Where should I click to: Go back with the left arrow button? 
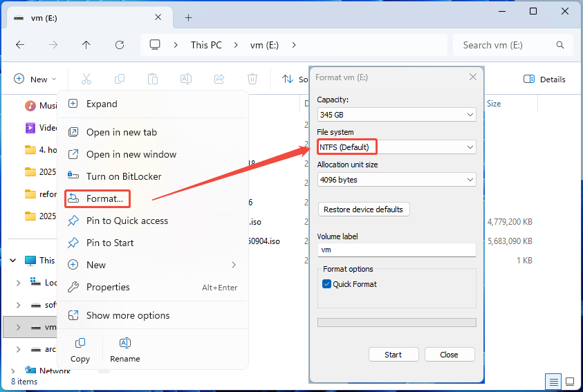(20, 45)
